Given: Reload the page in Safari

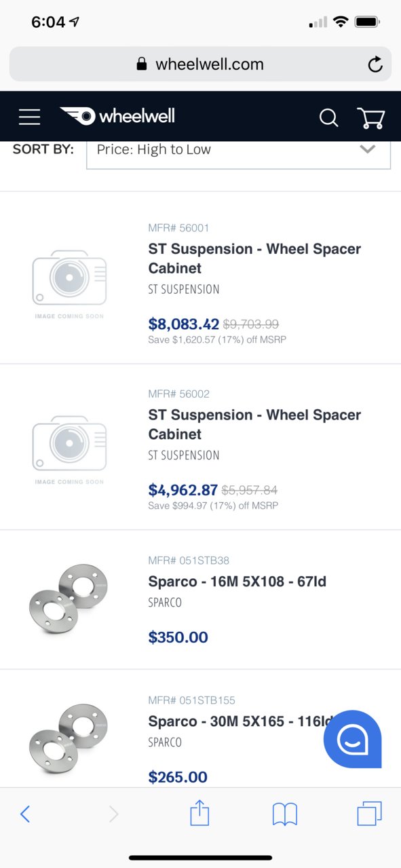Looking at the screenshot, I should tap(375, 64).
